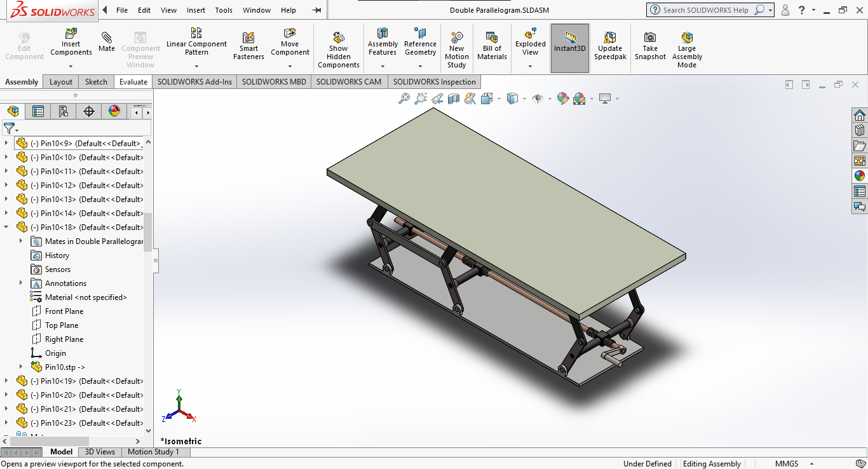Toggle the Instant3D mode
The width and height of the screenshot is (868, 469).
coord(570,48)
